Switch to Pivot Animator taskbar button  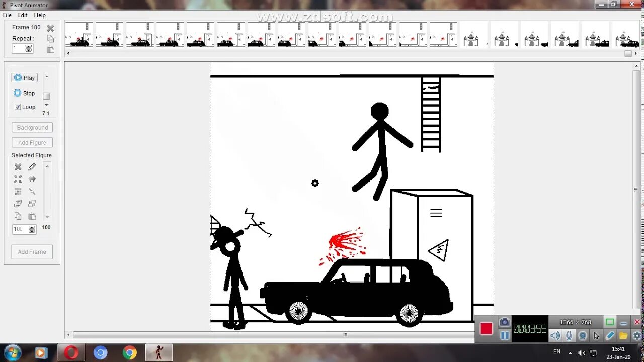point(159,353)
